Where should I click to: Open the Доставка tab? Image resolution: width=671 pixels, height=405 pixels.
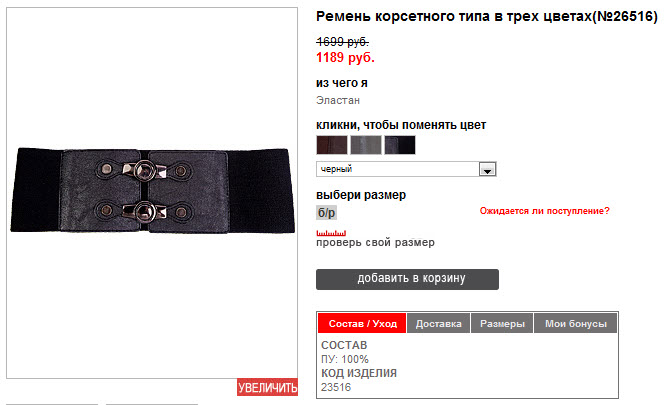coord(439,323)
